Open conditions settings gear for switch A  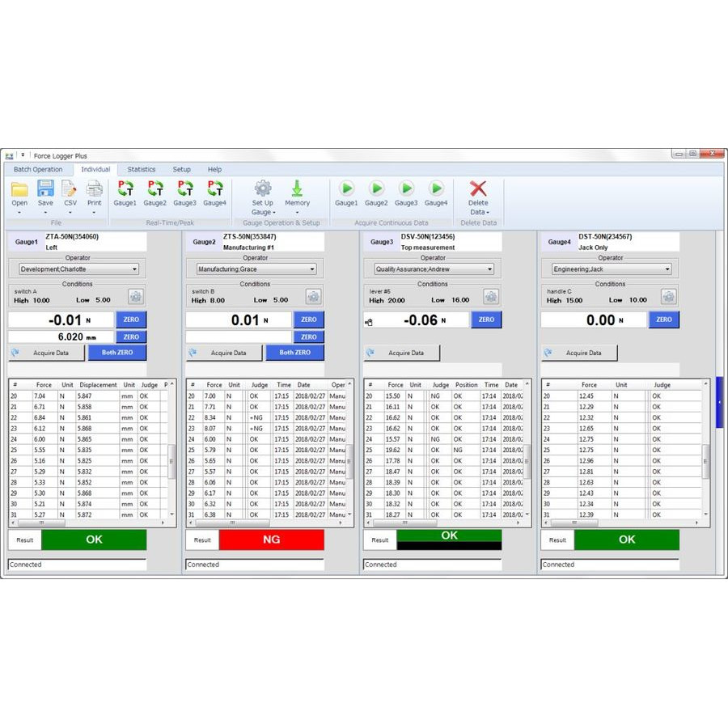point(136,297)
